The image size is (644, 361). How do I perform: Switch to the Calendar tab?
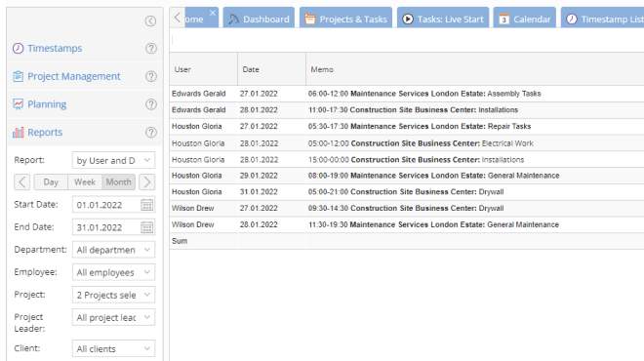[525, 19]
